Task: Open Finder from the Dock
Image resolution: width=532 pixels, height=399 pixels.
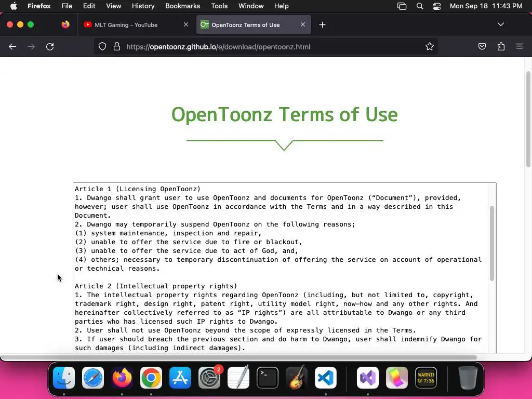Action: tap(64, 378)
